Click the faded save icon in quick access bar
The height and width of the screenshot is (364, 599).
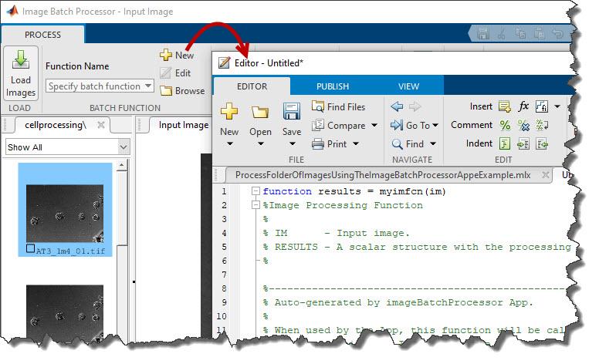483,34
